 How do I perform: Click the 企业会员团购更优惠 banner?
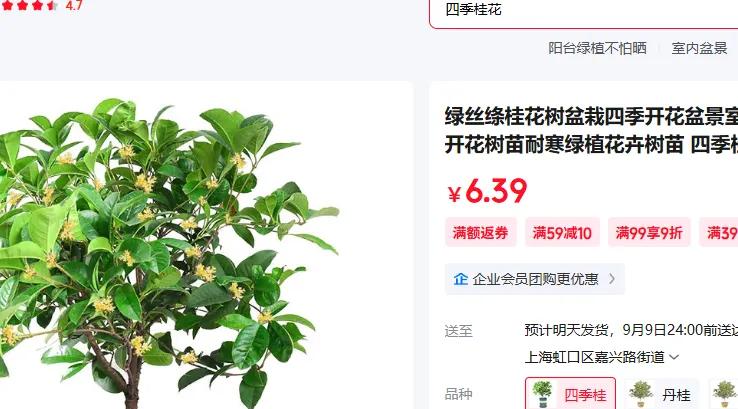click(535, 279)
